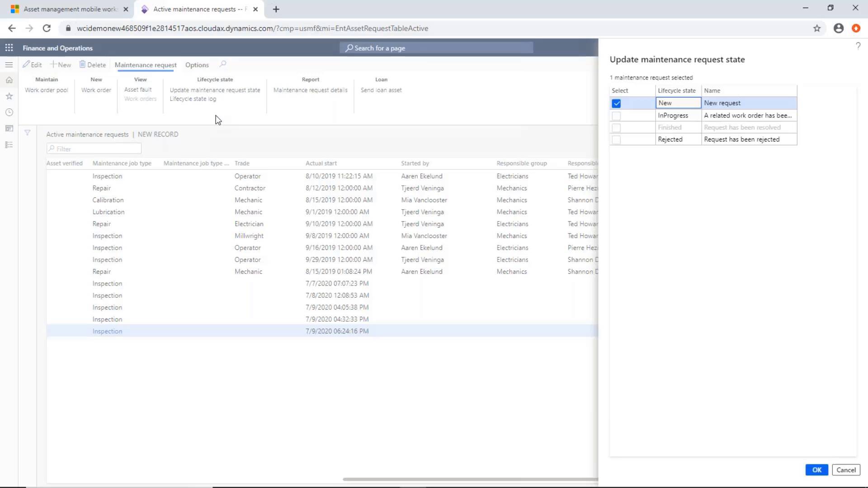This screenshot has height=488, width=868.
Task: Open Favorites via the star sidebar icon
Action: click(9, 96)
